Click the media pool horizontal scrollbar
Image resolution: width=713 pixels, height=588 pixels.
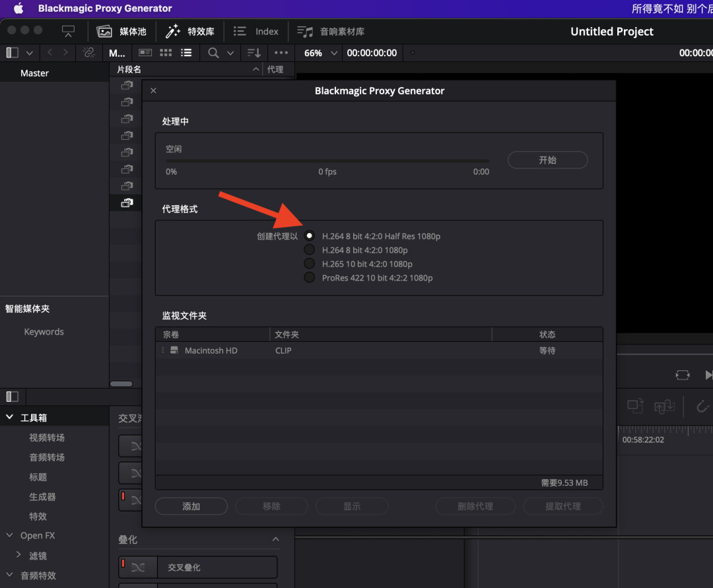(x=121, y=384)
